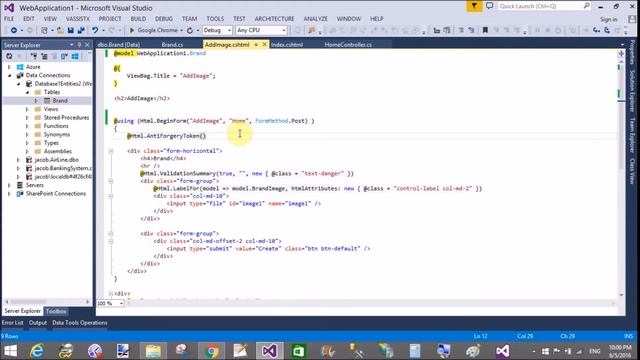The height and width of the screenshot is (360, 640).
Task: Click Connect to Server icon in Server Explorer
Action: 44,56
